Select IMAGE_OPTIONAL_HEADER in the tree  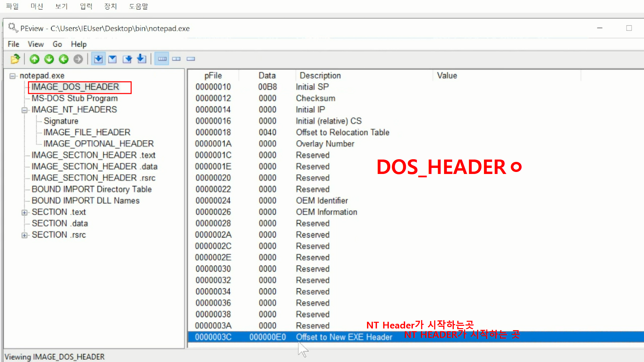(99, 144)
